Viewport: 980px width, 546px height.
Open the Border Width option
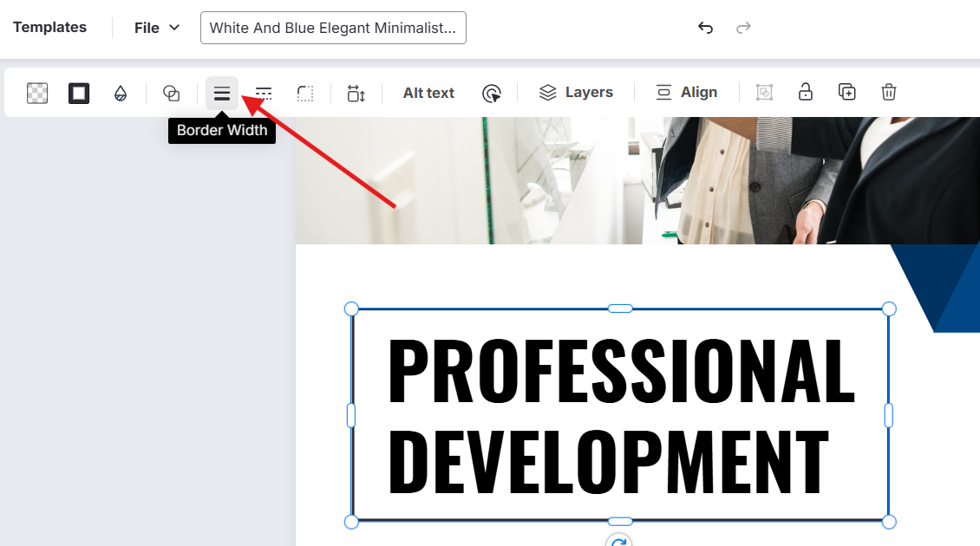pyautogui.click(x=222, y=93)
